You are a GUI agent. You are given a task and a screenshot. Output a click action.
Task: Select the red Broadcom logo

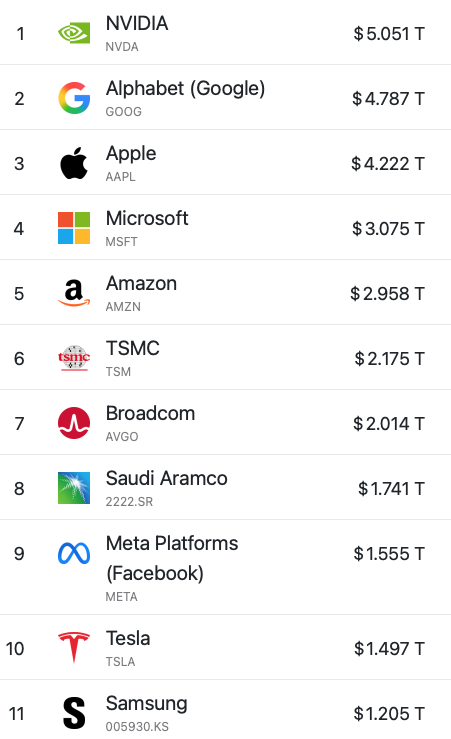pos(74,423)
